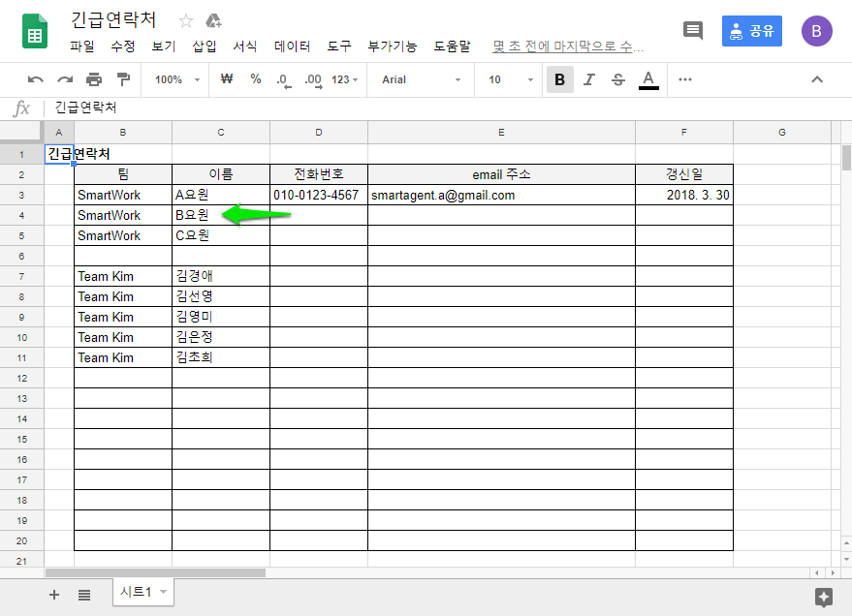Select the cell containing smartagent.a@gmail.com
Image resolution: width=852 pixels, height=616 pixels.
(x=501, y=195)
